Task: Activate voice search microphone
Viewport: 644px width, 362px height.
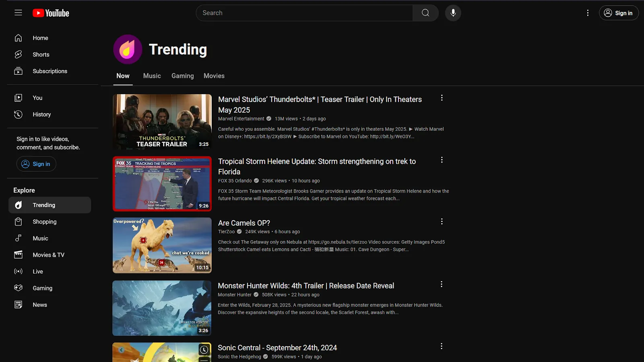Action: click(453, 13)
